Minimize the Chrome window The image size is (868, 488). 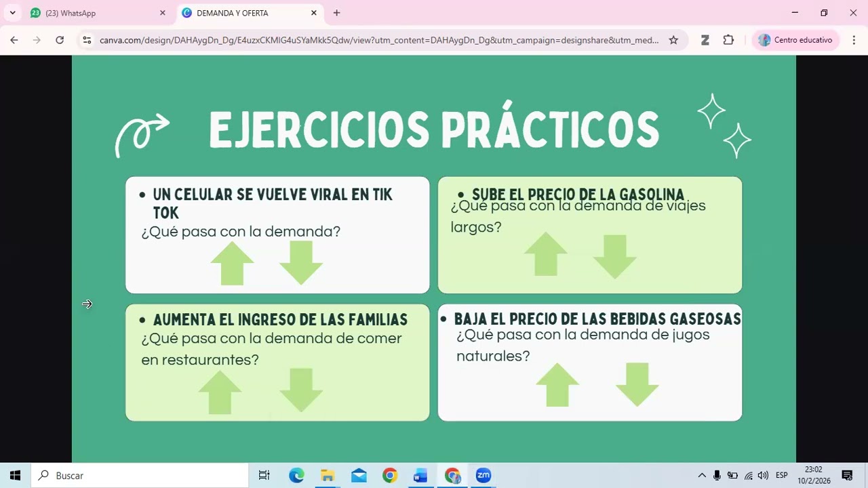(x=795, y=13)
